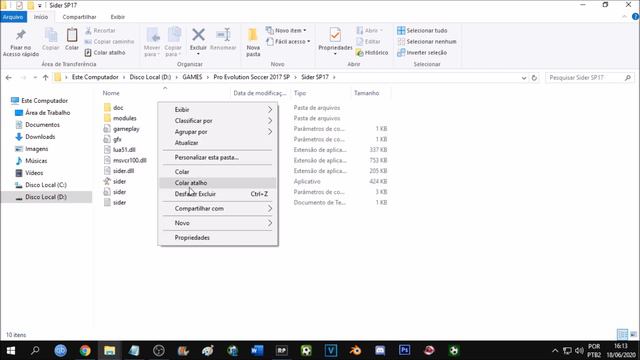Click Pro Evolution Soccer 2017 SP breadcrumb

point(251,77)
